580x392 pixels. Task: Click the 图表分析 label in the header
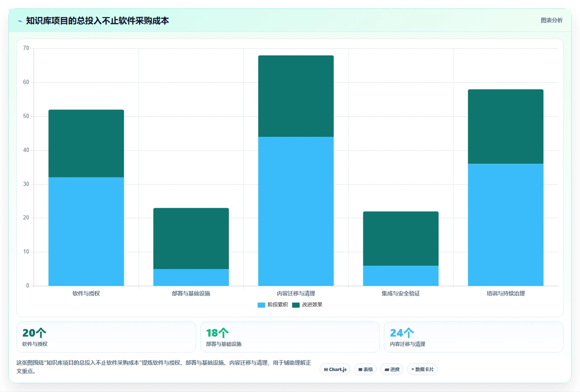click(551, 20)
